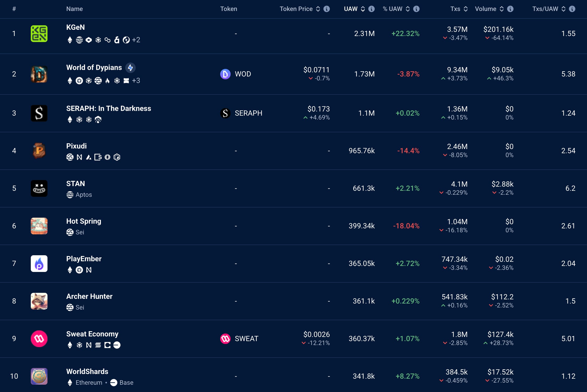Click the KGeN green logo icon
The width and height of the screenshot is (587, 392).
39,34
